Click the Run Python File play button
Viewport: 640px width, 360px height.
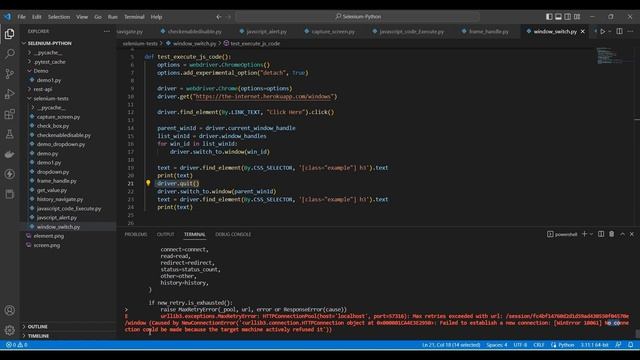click(x=602, y=31)
